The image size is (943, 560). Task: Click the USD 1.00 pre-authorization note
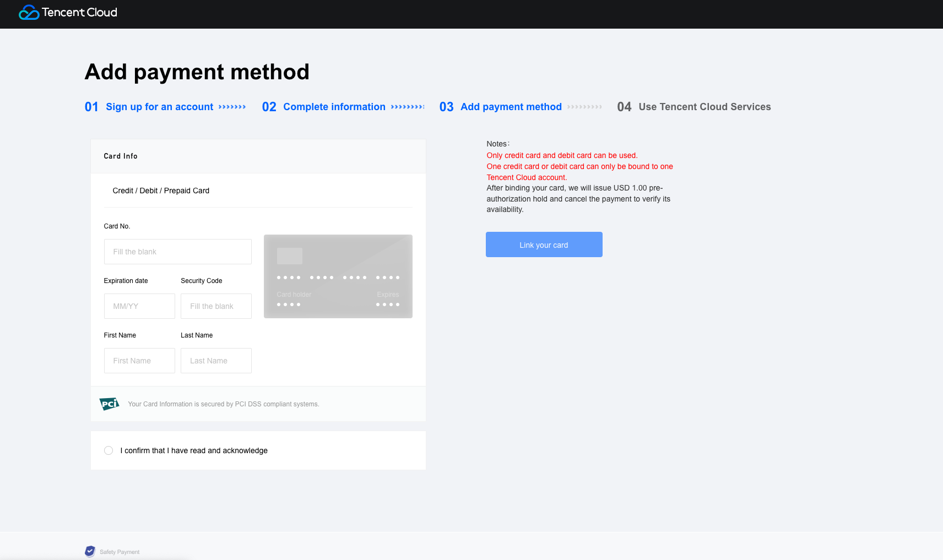click(x=578, y=199)
